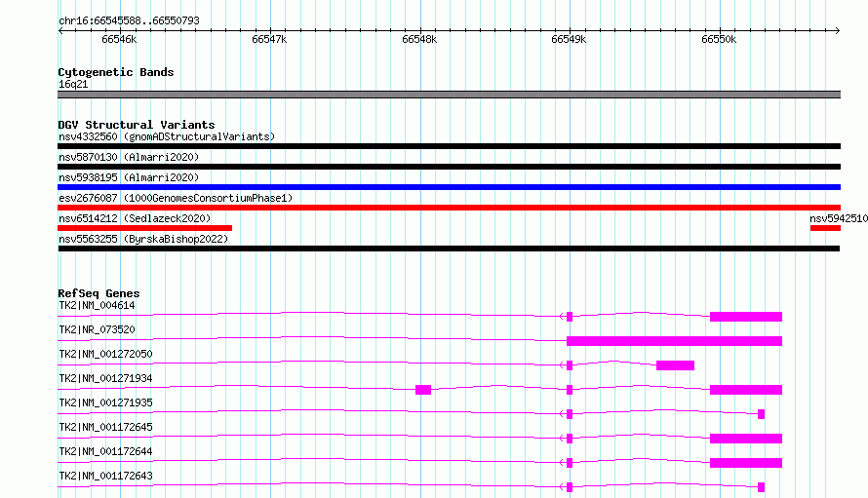Click the exon block of TK2|NM_001272050
The width and height of the screenshot is (868, 498).
(675, 365)
